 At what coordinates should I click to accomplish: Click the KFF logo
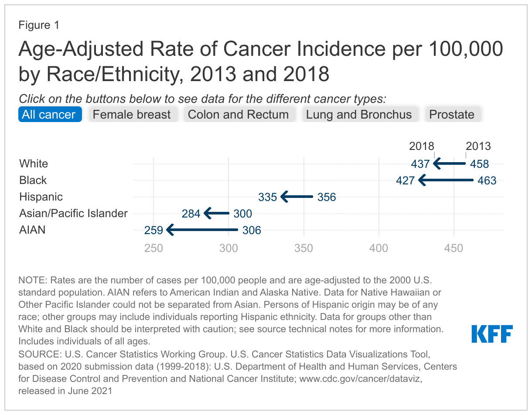pos(492,334)
